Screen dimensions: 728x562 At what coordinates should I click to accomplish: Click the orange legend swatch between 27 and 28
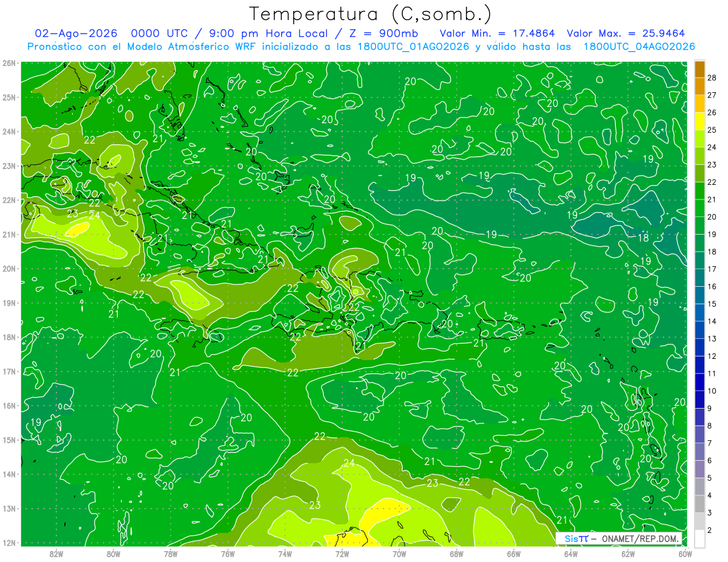(x=699, y=86)
